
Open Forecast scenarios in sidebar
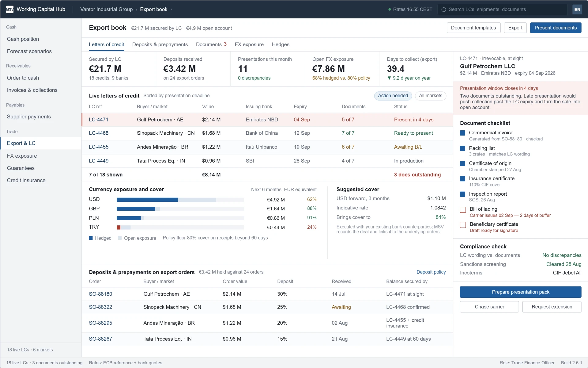tap(41, 51)
